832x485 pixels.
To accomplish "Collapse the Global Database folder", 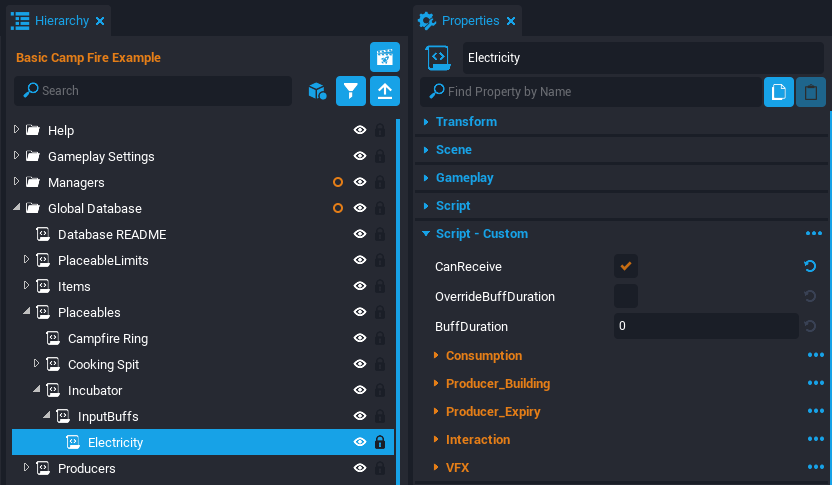I will coord(17,209).
